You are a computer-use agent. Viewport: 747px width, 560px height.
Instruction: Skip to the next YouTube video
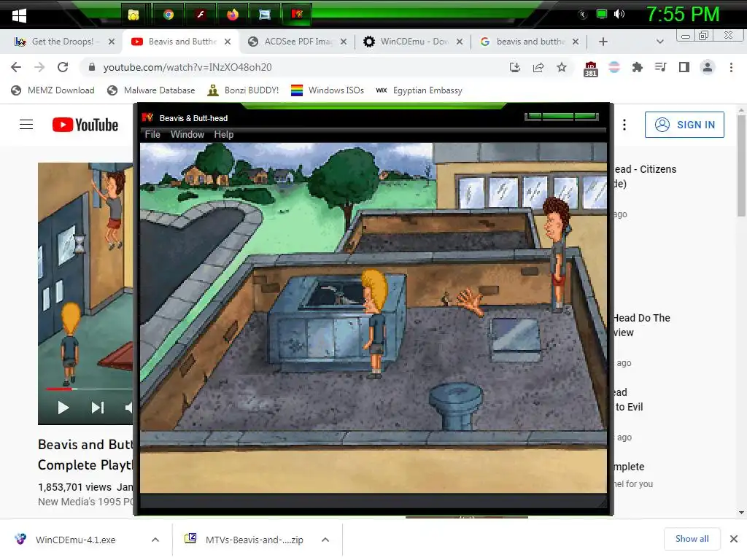coord(98,408)
